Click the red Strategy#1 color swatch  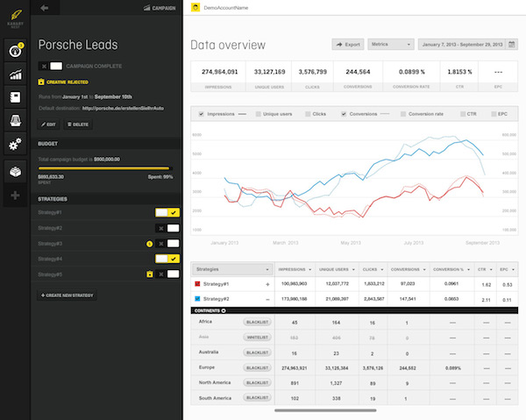[197, 284]
